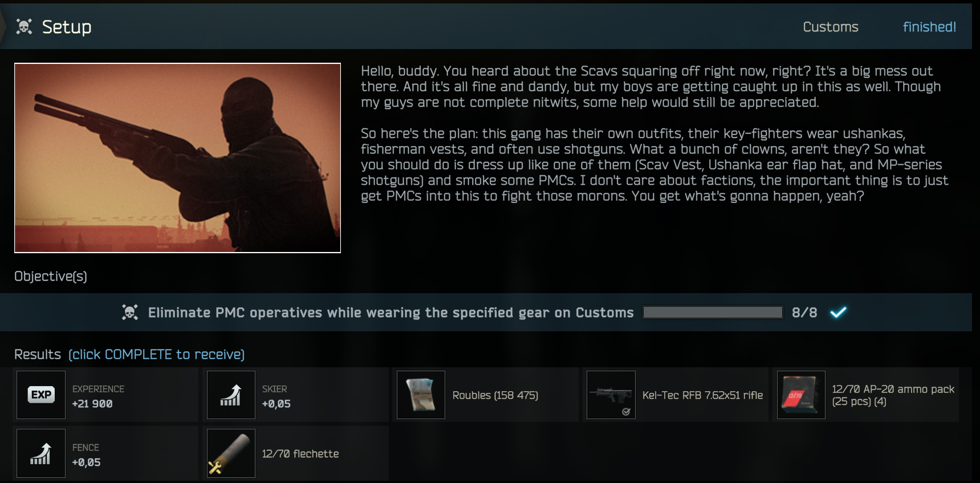Select the Fence reputation arrow icon
Viewport: 980px width, 483px height.
tap(41, 453)
